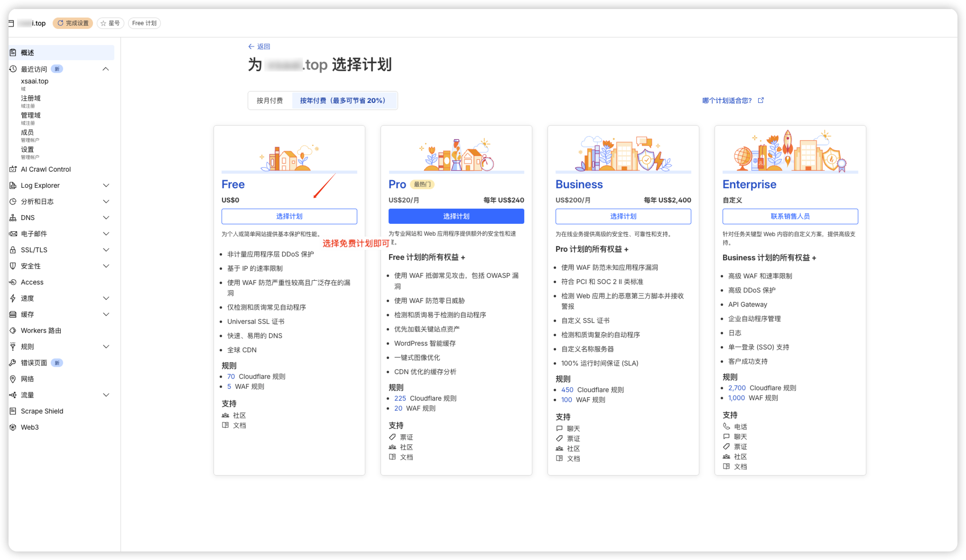The image size is (966, 560).
Task: Open Web3 in sidebar
Action: 29,427
